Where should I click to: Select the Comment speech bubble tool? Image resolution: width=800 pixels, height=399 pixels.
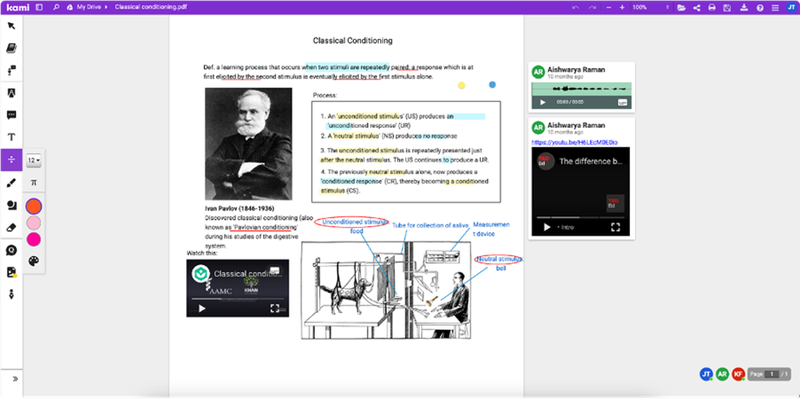11,115
